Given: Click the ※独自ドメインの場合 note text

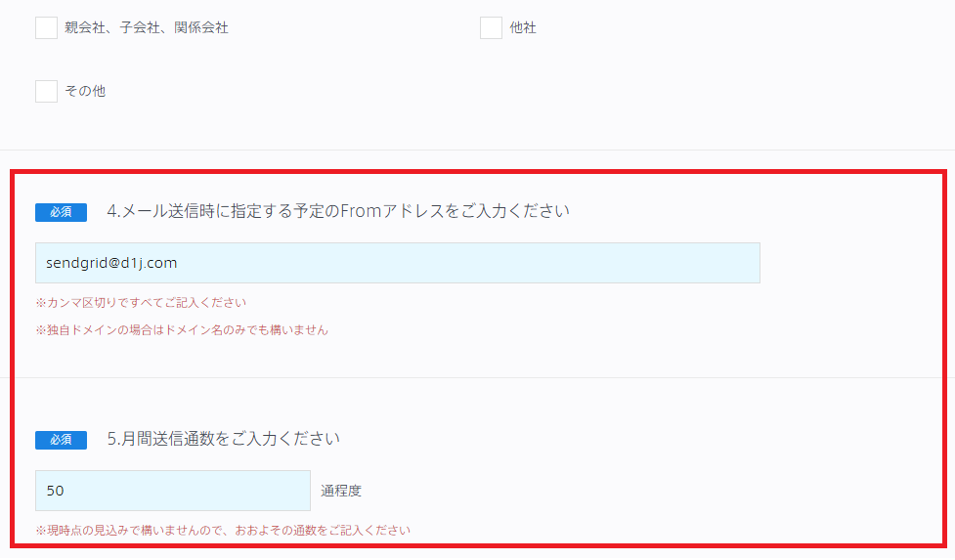Looking at the screenshot, I should pyautogui.click(x=182, y=330).
